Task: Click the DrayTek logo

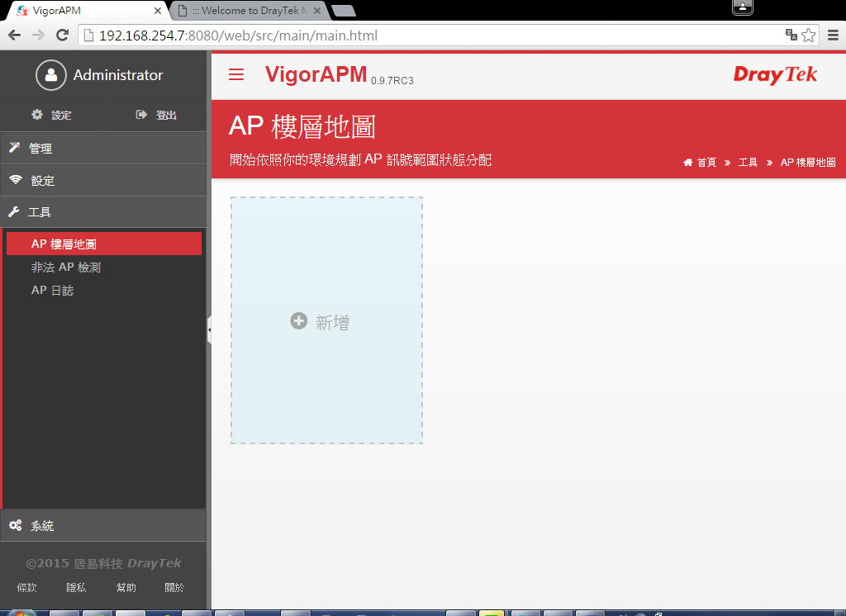Action: pos(775,75)
